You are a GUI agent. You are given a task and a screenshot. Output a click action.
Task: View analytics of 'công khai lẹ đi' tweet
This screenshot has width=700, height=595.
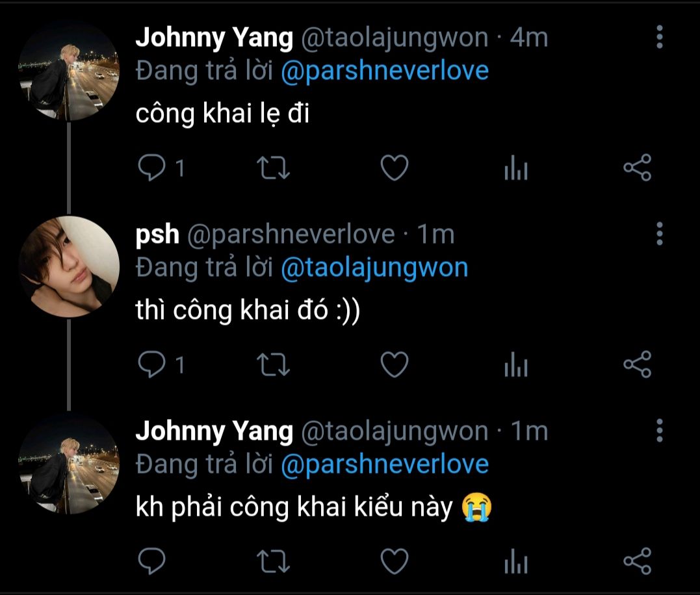pos(516,168)
